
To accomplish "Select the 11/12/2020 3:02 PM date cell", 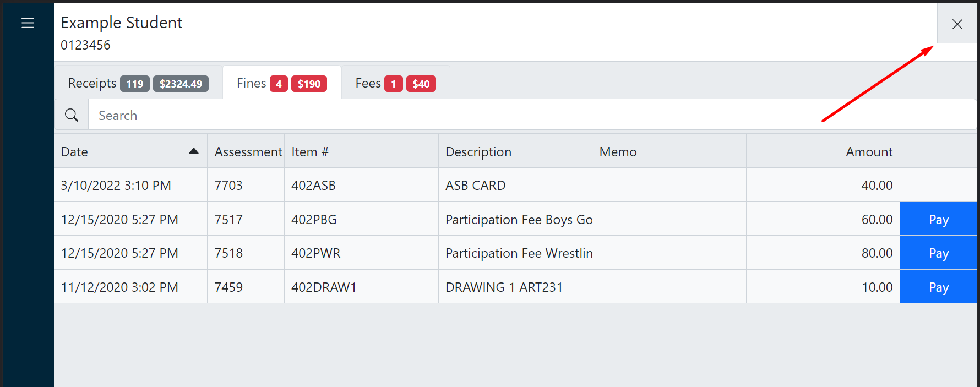I will [x=130, y=287].
